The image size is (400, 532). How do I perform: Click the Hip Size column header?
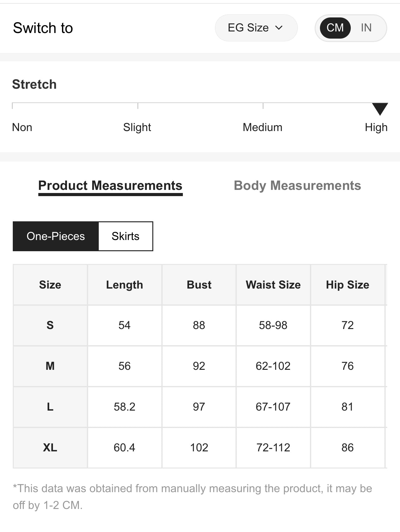pos(347,285)
